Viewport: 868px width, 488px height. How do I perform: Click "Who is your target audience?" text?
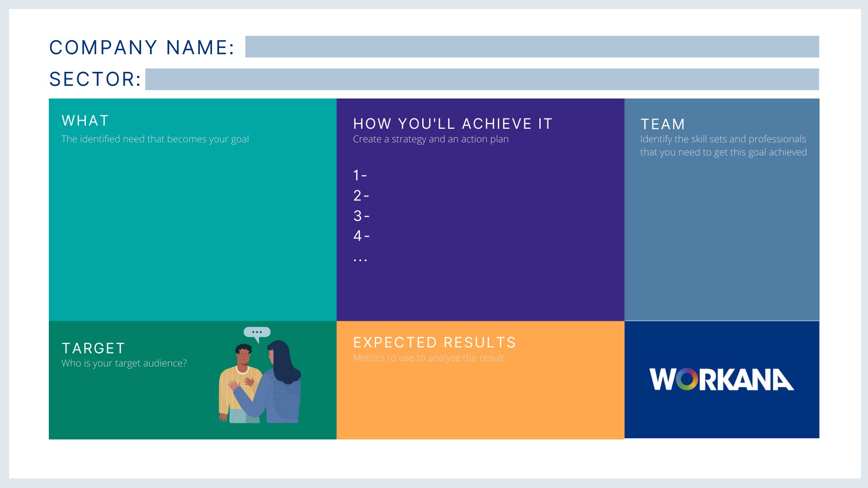pos(124,363)
